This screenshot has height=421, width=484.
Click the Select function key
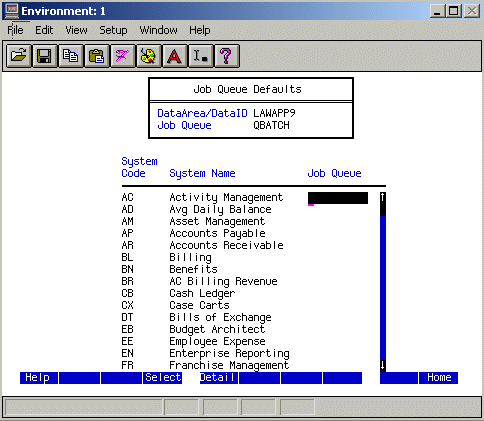(x=163, y=378)
